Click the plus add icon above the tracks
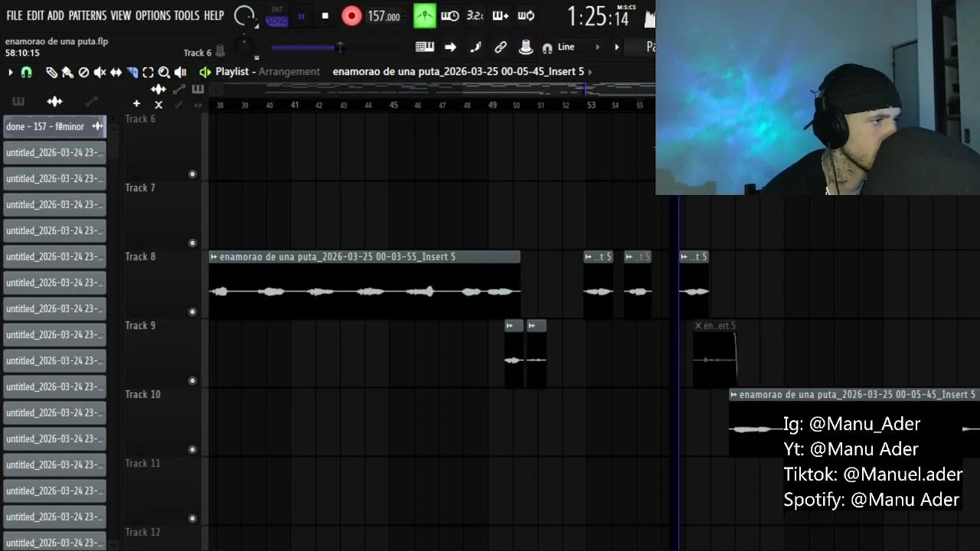The height and width of the screenshot is (551, 980). [136, 103]
